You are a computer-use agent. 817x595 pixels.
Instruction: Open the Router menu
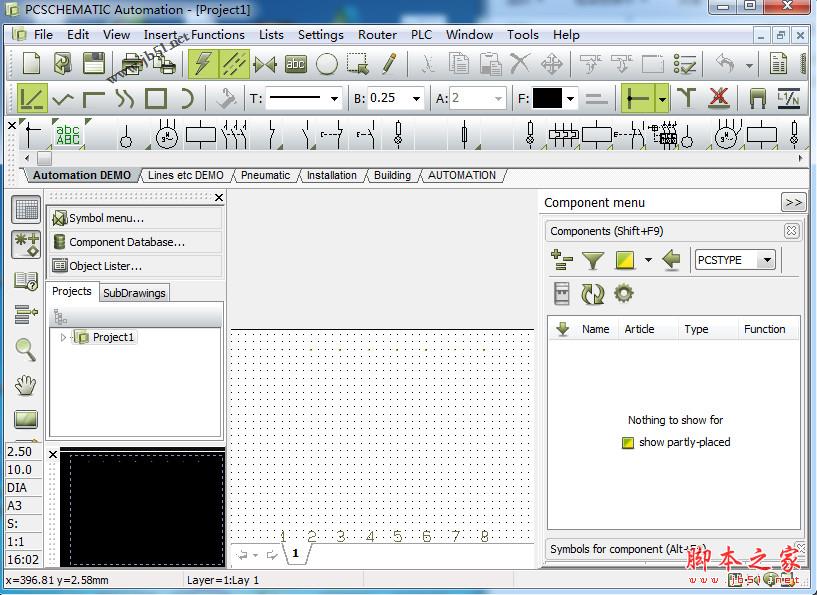(x=377, y=35)
